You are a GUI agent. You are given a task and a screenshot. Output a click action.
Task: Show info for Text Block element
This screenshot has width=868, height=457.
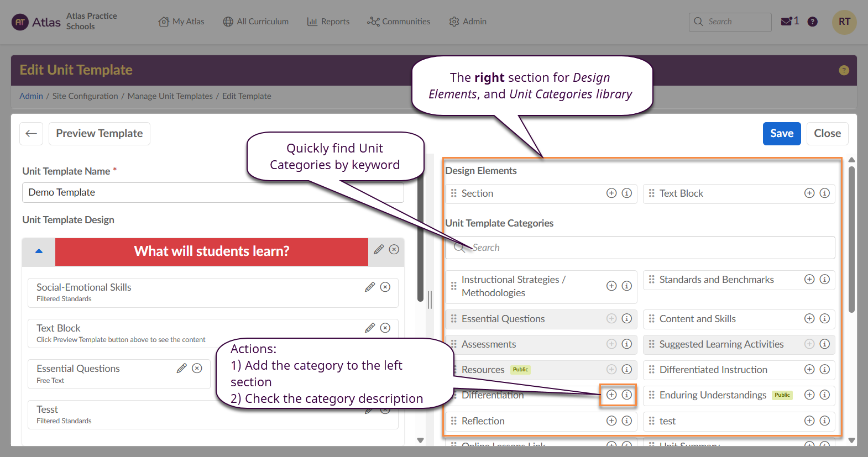click(x=825, y=193)
